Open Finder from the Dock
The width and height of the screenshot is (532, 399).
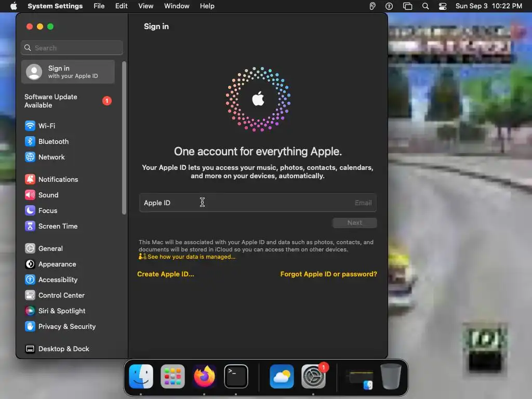click(x=141, y=376)
